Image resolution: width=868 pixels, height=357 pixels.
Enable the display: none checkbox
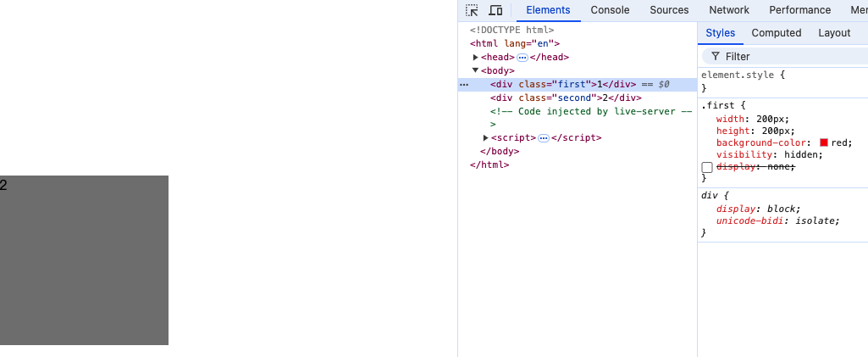707,167
